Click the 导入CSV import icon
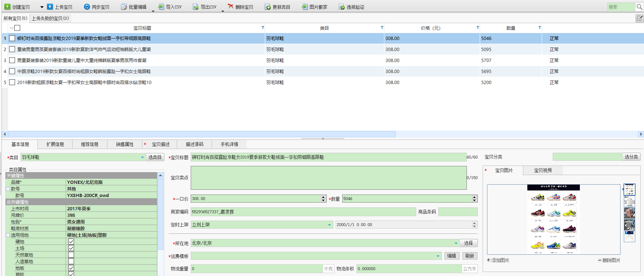Image resolution: width=644 pixels, height=276 pixels. pos(161,7)
